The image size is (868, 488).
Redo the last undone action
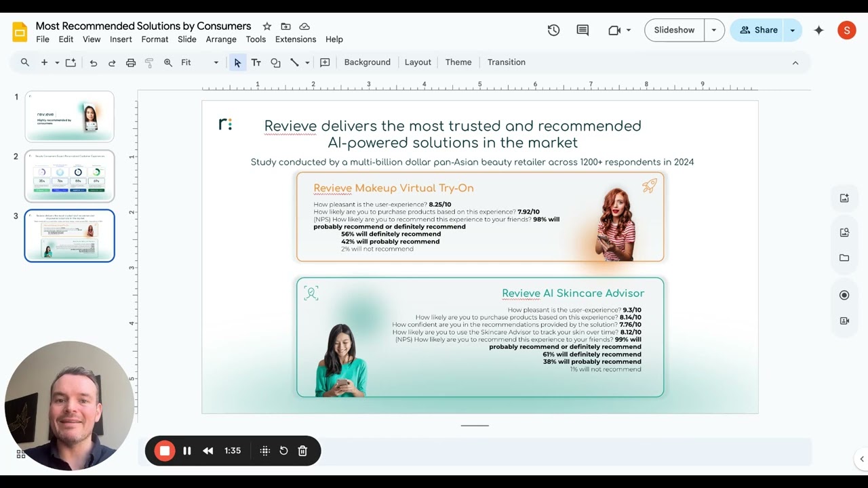coord(112,62)
